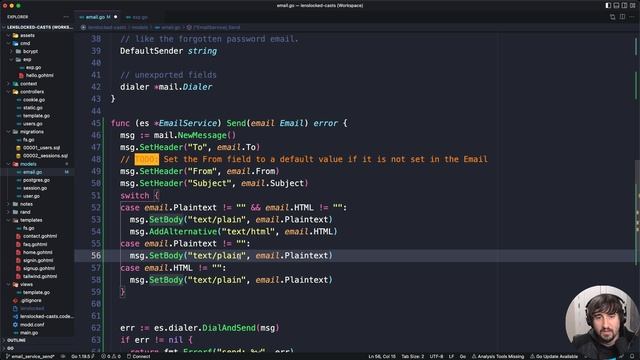Collapse the templates folder
Viewport: 640px width, 360px height.
pyautogui.click(x=31, y=220)
